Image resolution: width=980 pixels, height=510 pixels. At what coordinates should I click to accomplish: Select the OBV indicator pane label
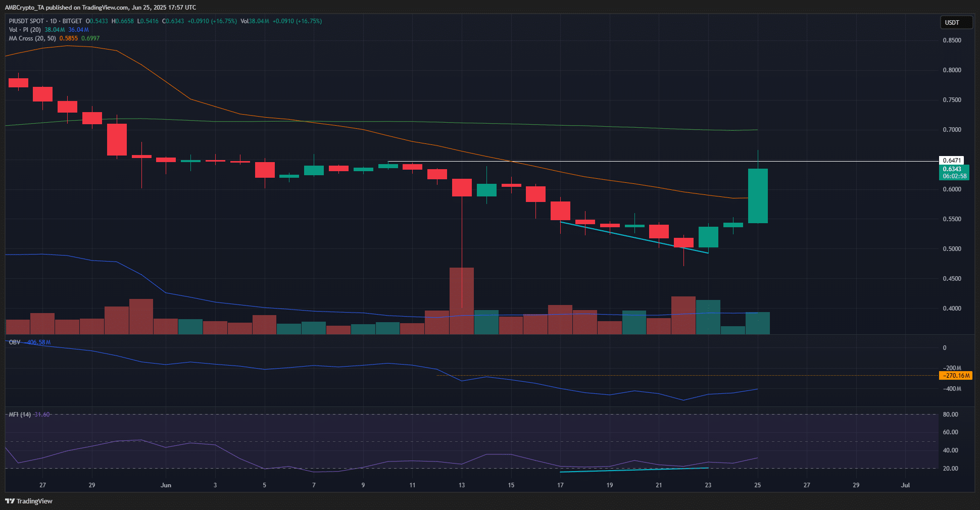[x=15, y=342]
